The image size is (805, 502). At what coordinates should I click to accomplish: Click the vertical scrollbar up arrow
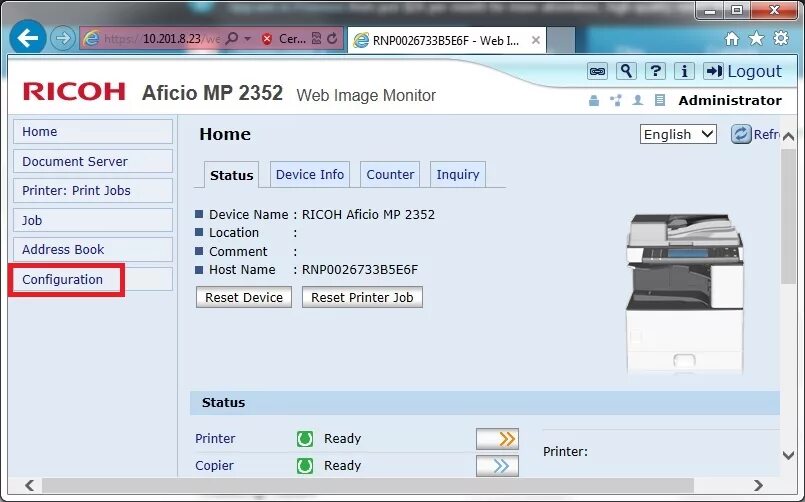(789, 136)
